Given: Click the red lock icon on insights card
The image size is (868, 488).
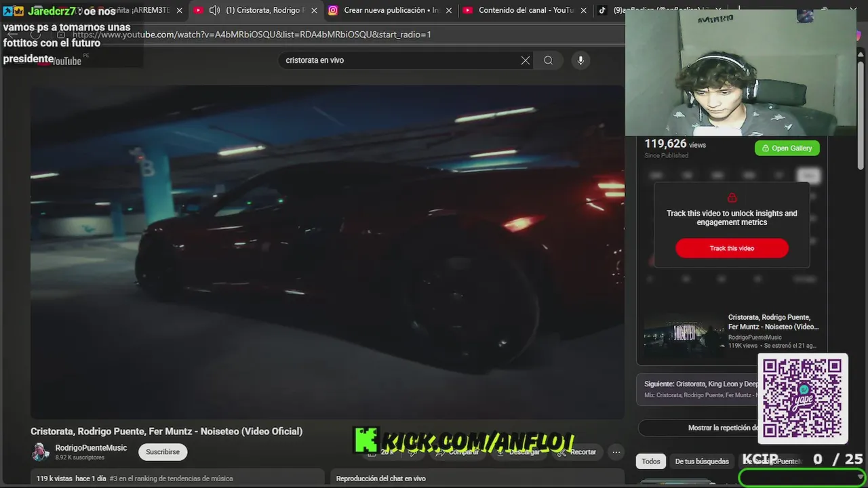Looking at the screenshot, I should pyautogui.click(x=732, y=198).
